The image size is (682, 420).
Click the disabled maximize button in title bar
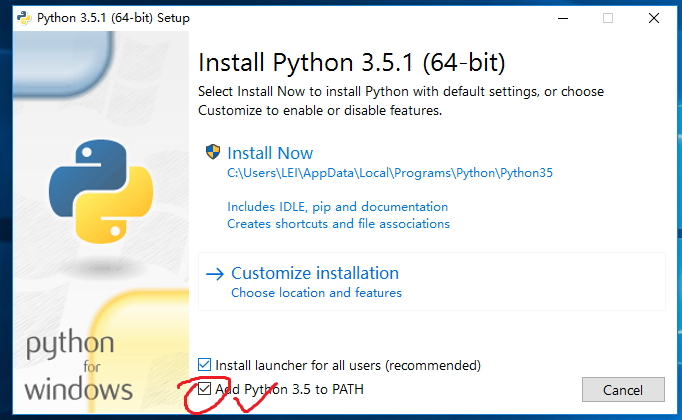click(608, 18)
